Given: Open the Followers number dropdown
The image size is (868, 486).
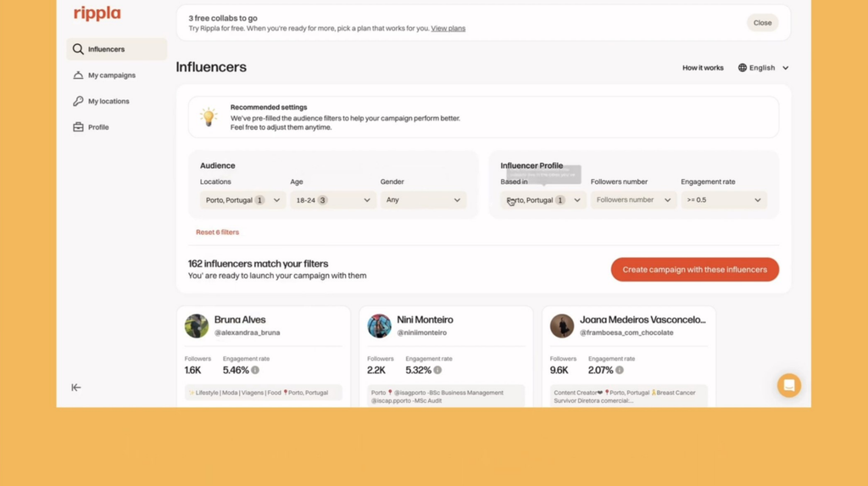Looking at the screenshot, I should coord(633,200).
